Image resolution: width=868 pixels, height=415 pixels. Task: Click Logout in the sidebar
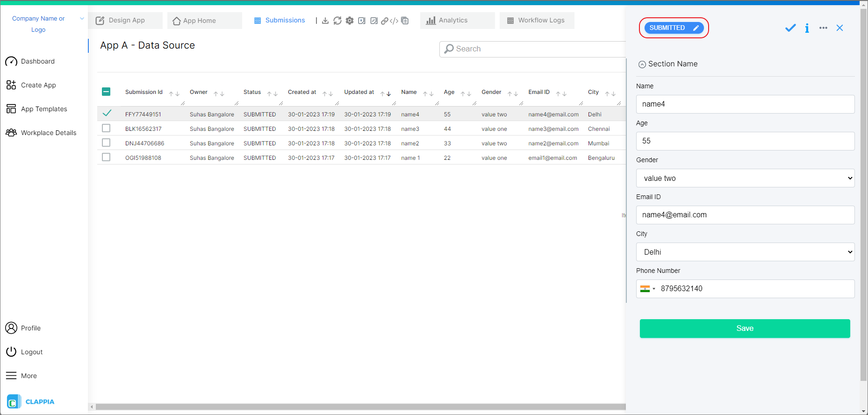[24, 352]
